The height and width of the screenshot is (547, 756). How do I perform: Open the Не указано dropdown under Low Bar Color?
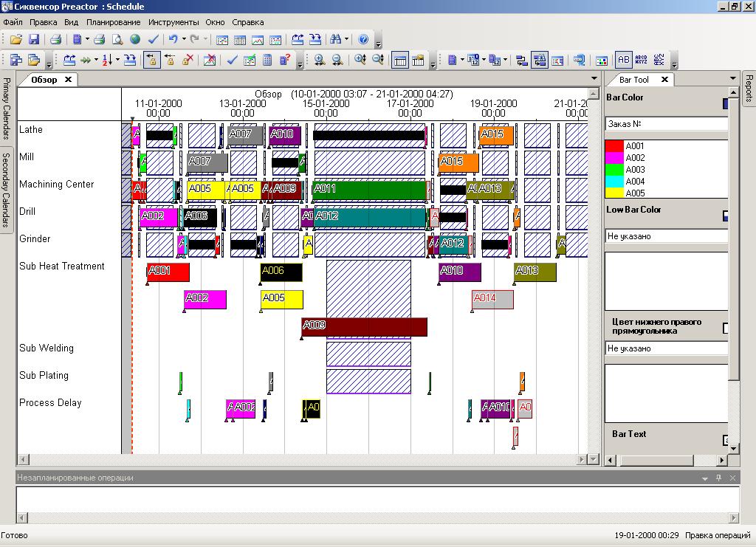[667, 236]
